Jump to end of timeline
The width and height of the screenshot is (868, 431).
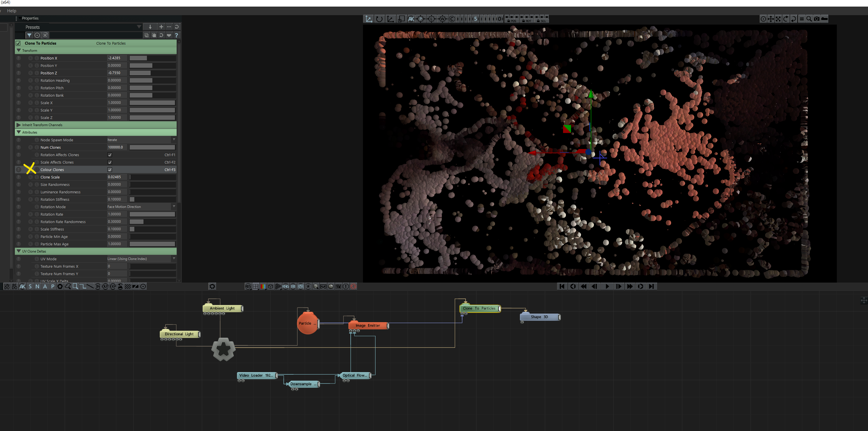pos(652,286)
